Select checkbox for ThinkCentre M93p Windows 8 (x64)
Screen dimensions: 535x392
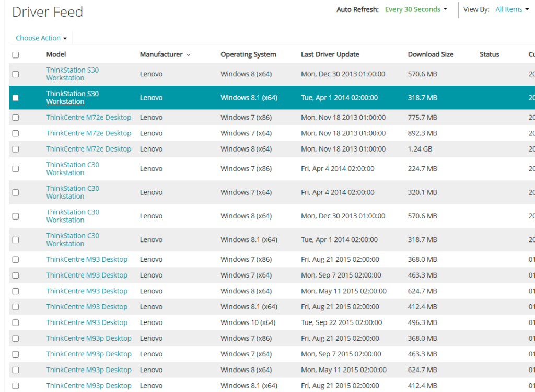[x=16, y=370]
